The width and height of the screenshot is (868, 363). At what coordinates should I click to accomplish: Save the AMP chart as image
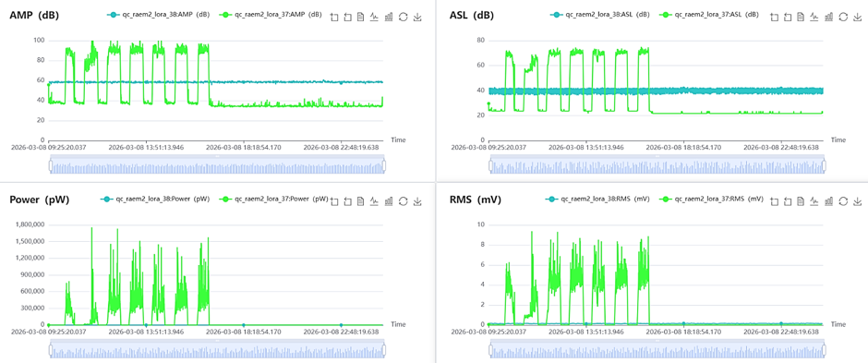[417, 18]
